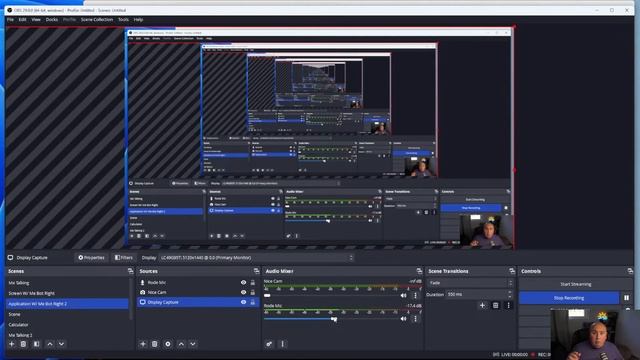
Task: Add a new source with the plus icon
Action: click(x=143, y=344)
